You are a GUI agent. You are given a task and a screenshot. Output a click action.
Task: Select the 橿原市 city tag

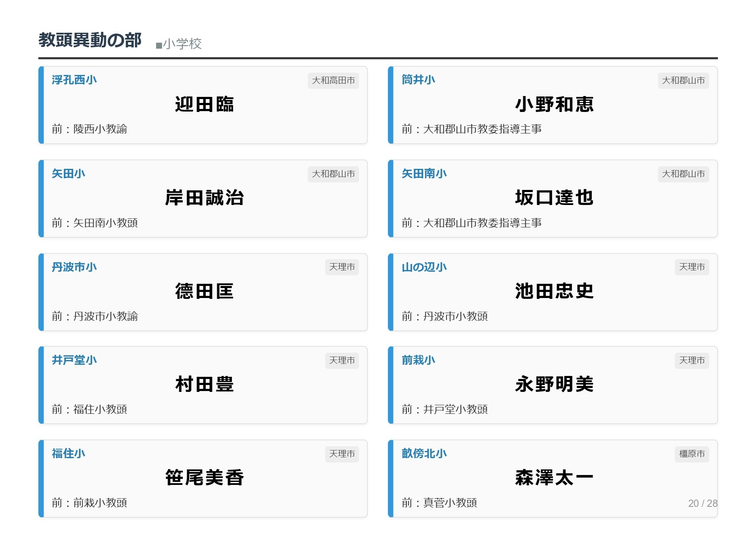click(x=692, y=454)
